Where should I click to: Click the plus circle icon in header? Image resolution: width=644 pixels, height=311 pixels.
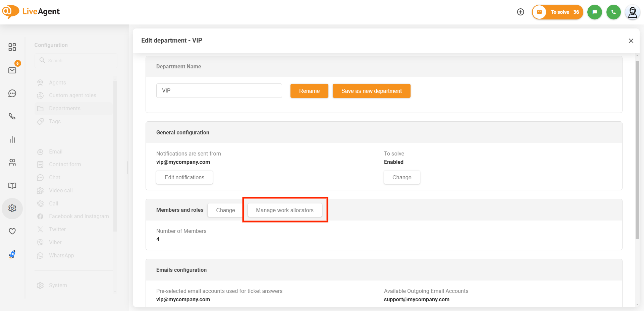(520, 12)
